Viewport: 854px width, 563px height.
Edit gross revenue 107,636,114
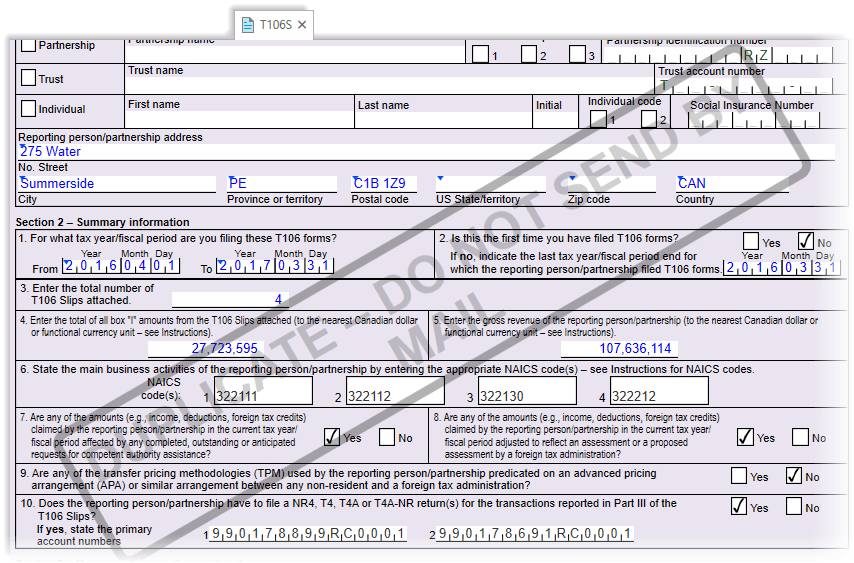click(619, 348)
